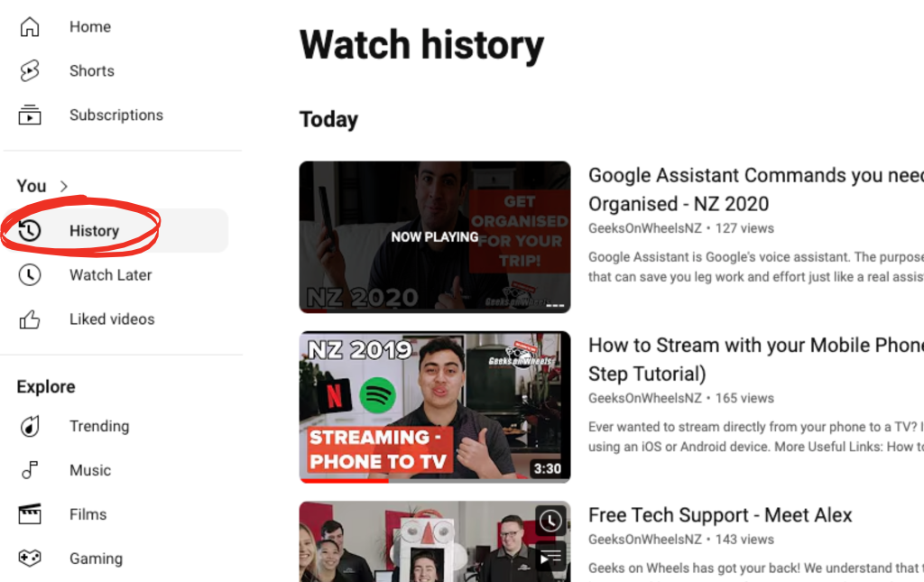
Task: Click the Watch Later clock icon
Action: click(30, 274)
